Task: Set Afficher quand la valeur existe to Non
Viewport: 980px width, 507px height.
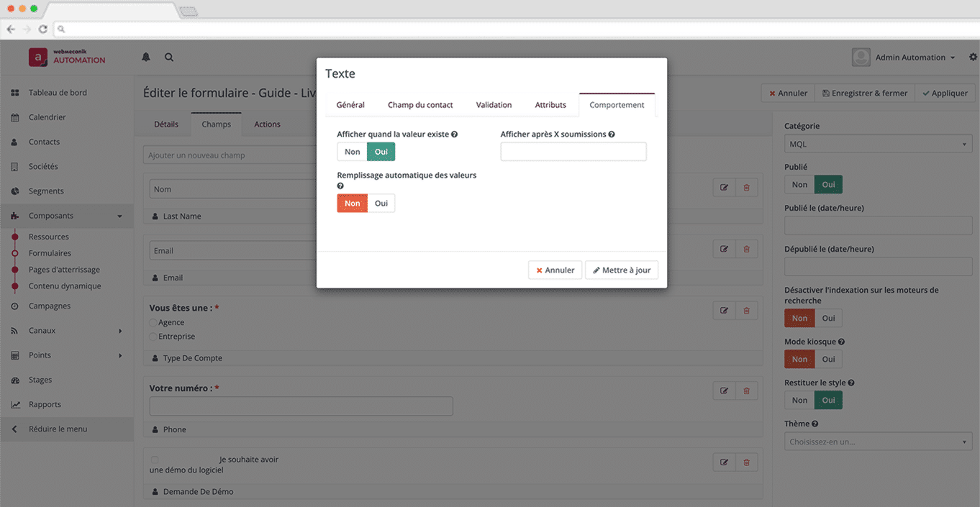Action: 352,152
